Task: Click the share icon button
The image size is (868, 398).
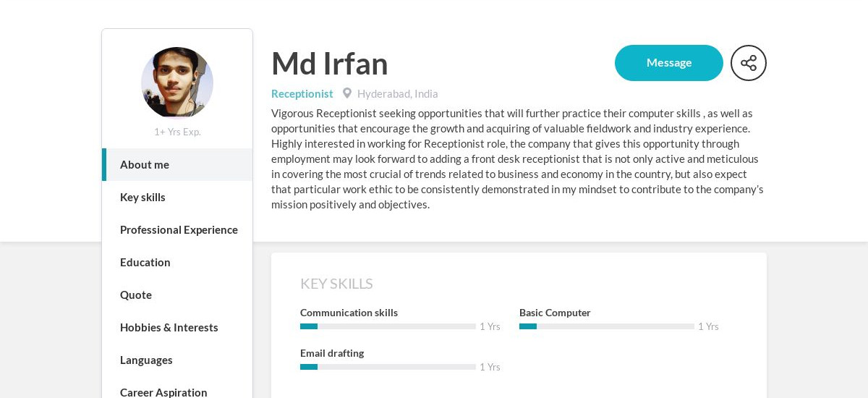Action: coord(749,63)
